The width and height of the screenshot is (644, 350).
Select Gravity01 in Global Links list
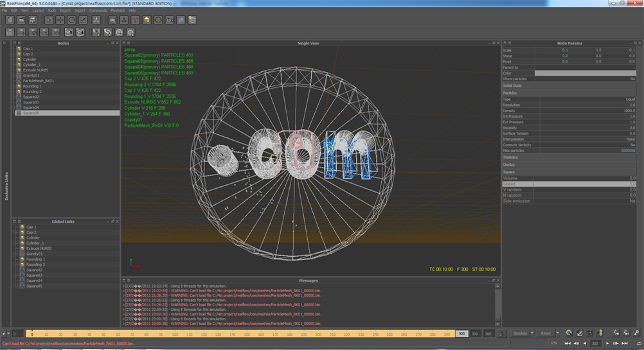35,254
